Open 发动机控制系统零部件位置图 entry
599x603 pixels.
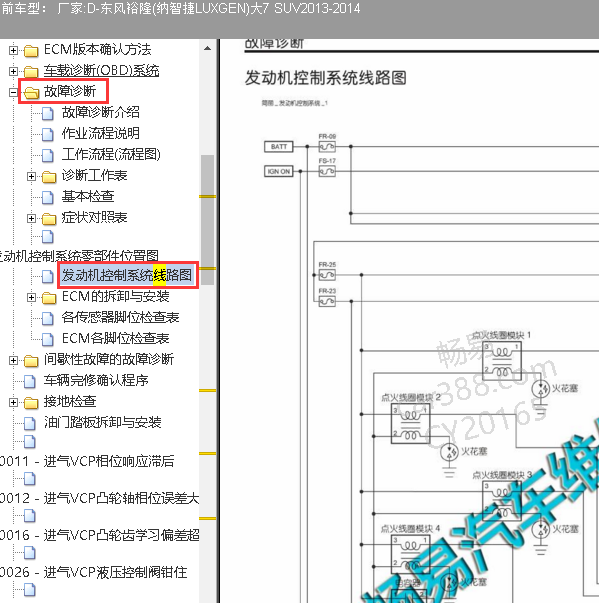tap(79, 256)
